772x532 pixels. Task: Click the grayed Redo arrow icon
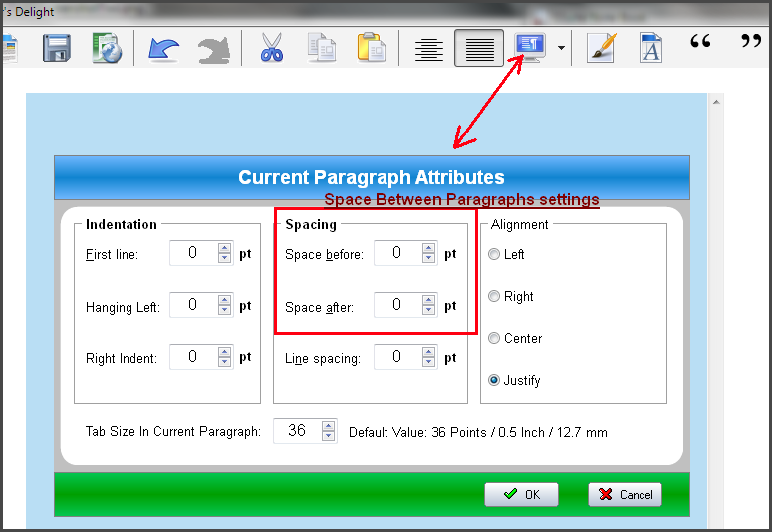click(214, 50)
